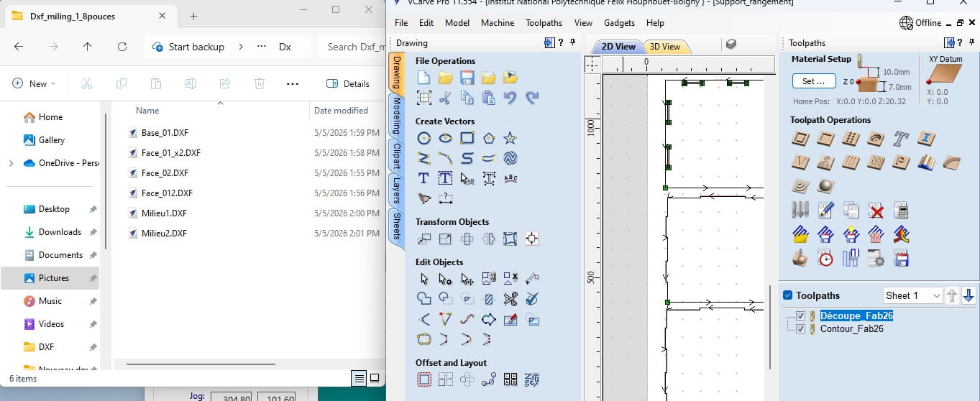Open the Machine menu
The height and width of the screenshot is (401, 980).
coord(498,23)
